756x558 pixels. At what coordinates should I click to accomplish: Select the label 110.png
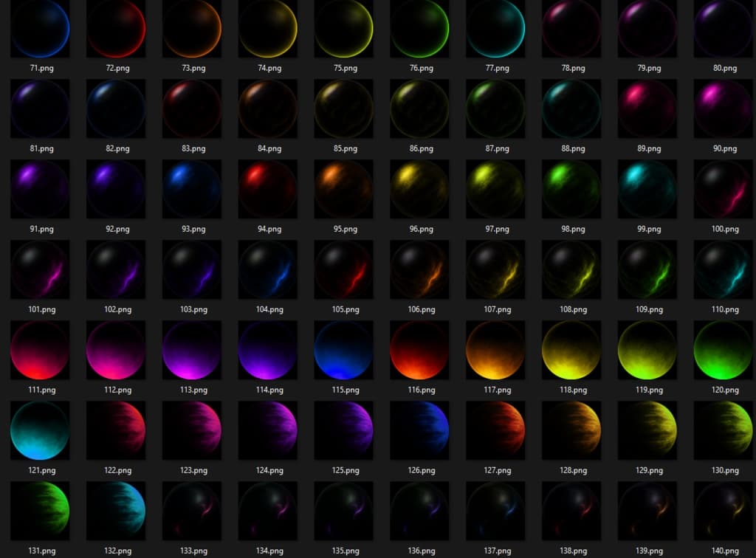click(x=725, y=310)
